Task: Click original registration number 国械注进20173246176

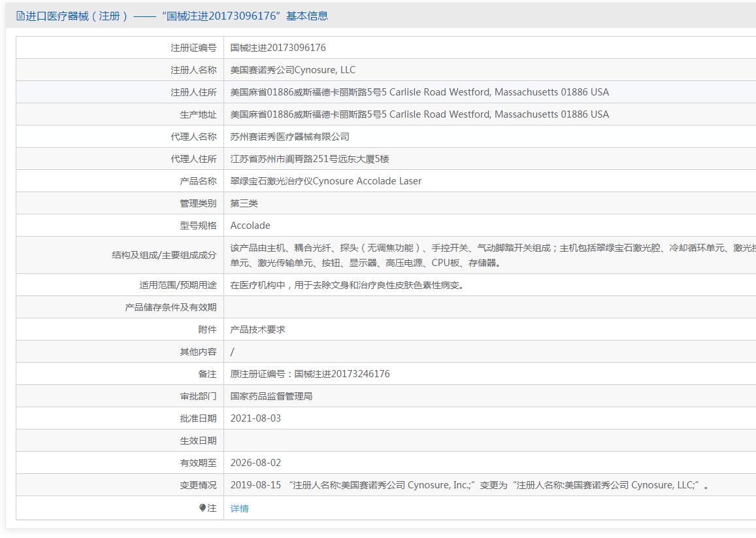Action: click(310, 374)
